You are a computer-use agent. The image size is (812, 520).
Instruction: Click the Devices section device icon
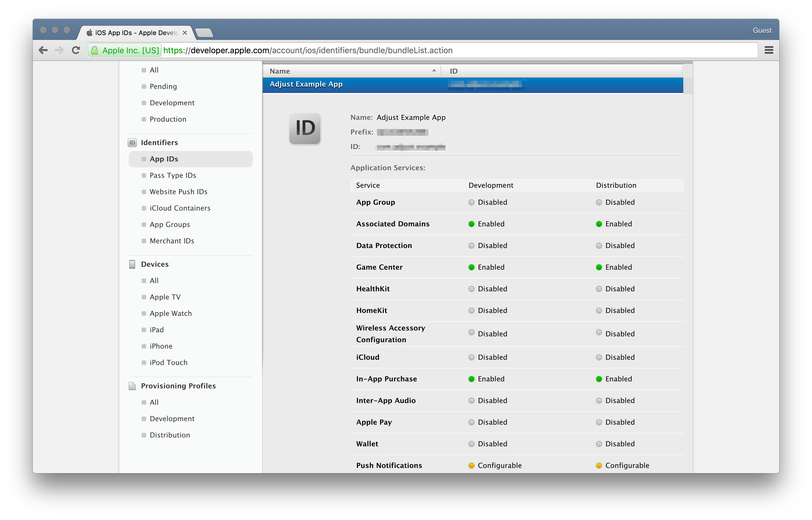[x=132, y=264]
